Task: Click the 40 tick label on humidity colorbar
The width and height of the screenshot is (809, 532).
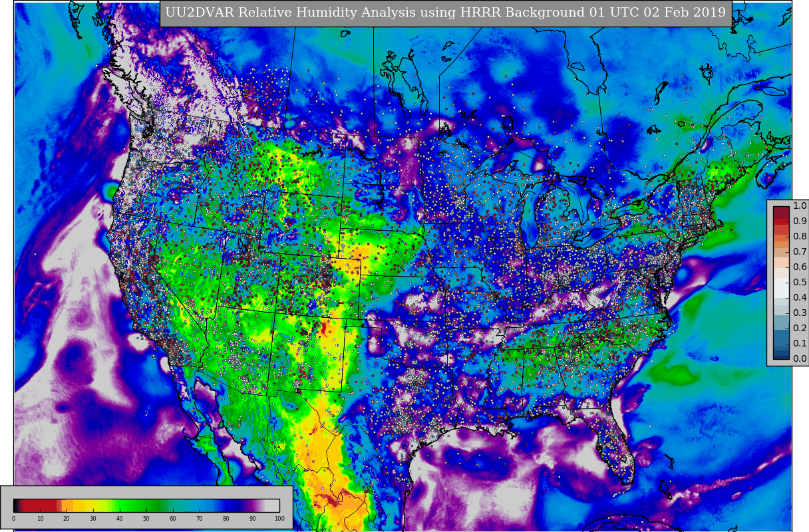Action: (120, 519)
